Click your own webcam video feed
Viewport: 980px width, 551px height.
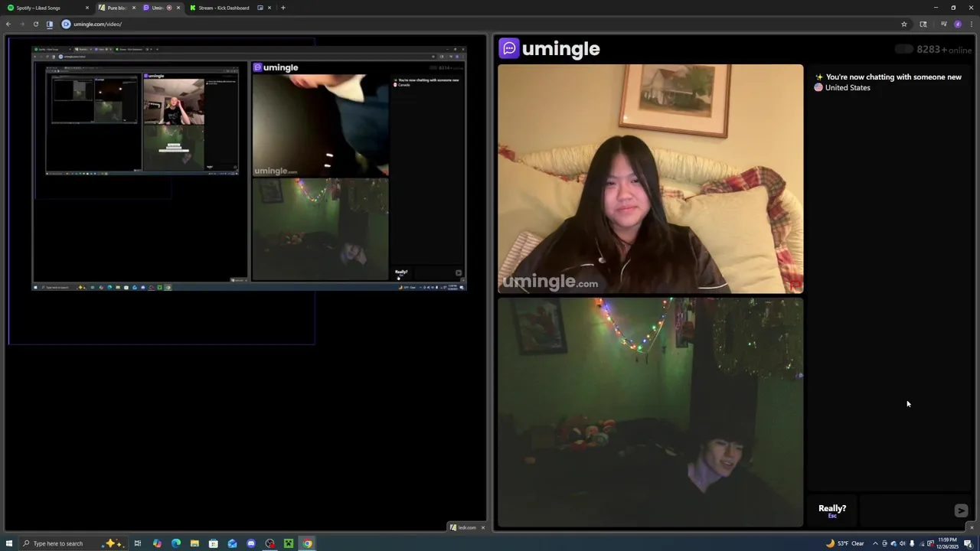pyautogui.click(x=651, y=412)
